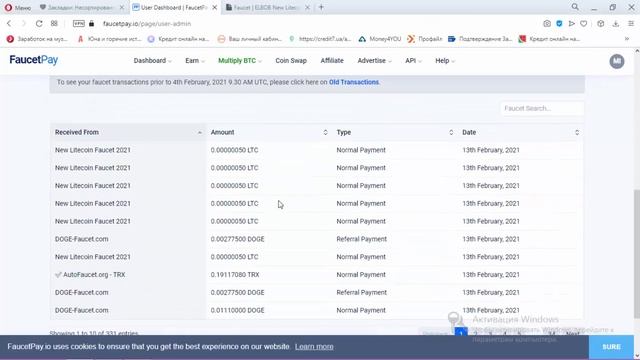Viewport: 640px width, 360px height.
Task: View site security lock info
Action: [x=91, y=24]
